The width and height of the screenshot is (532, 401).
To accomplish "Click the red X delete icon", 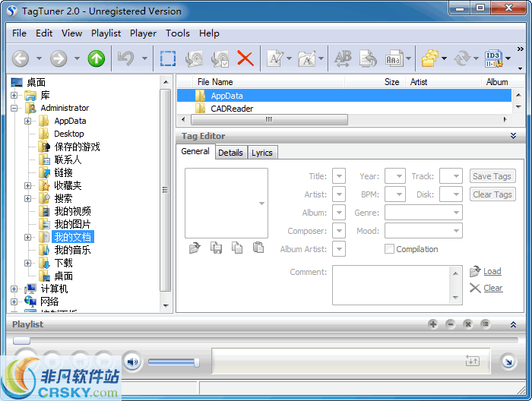I will pos(245,58).
